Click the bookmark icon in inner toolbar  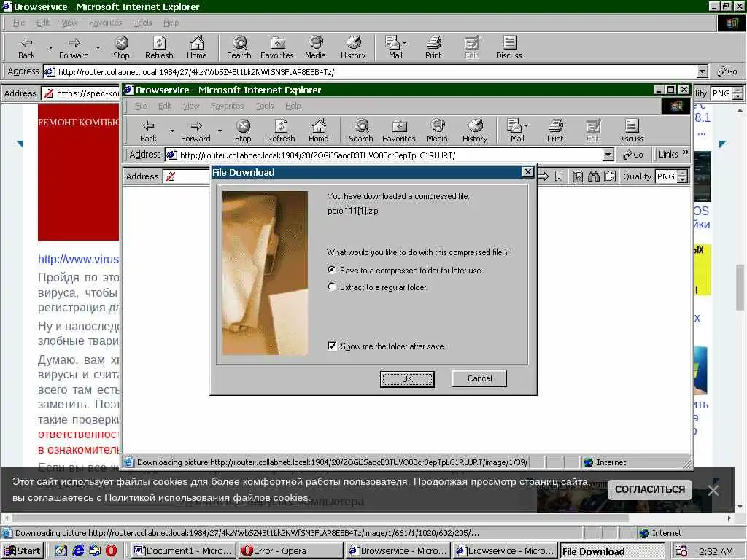pos(559,176)
